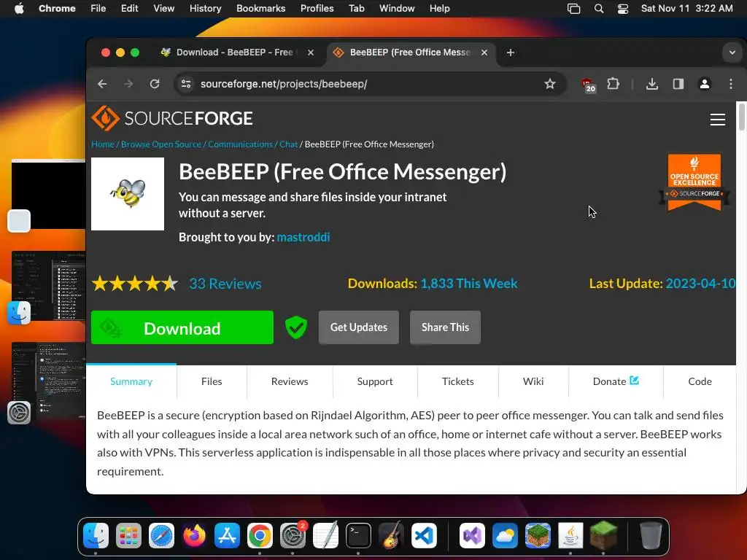Viewport: 747px width, 560px height.
Task: Click the green Download button
Action: coord(182,327)
